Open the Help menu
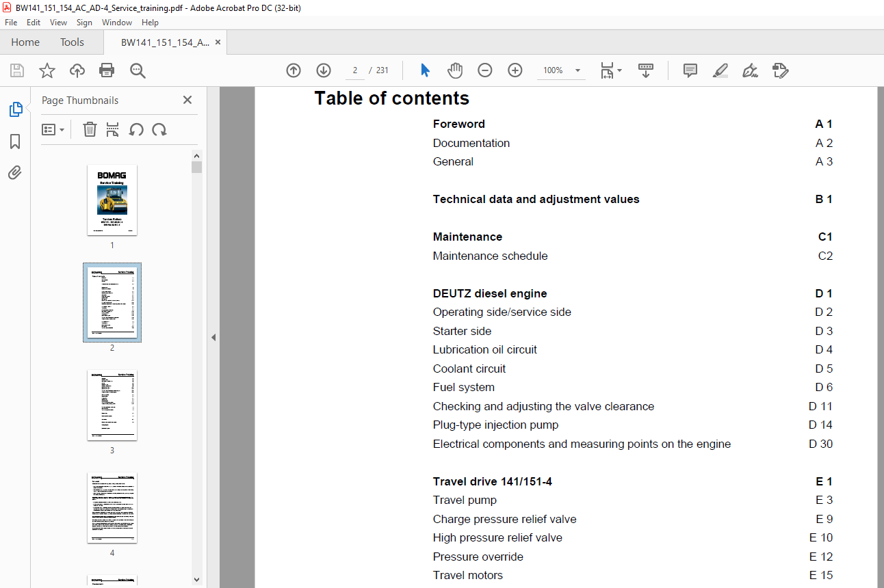This screenshot has height=588, width=884. [x=150, y=23]
